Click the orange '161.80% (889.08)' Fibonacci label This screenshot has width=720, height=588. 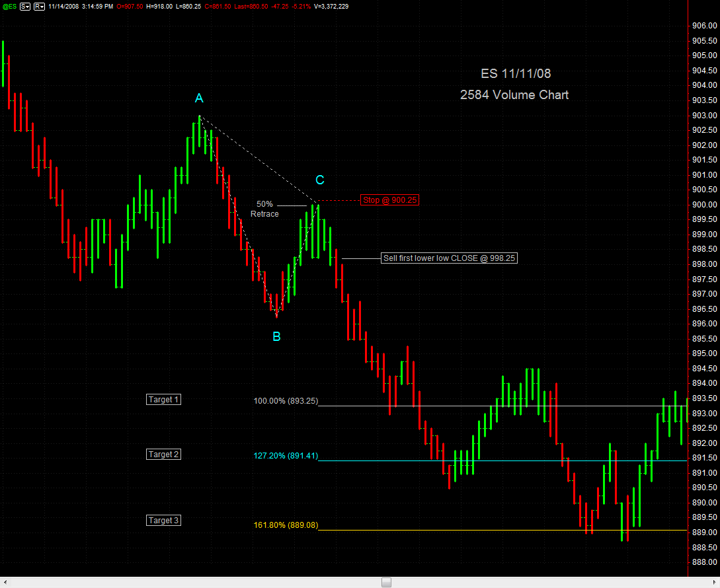pyautogui.click(x=286, y=525)
